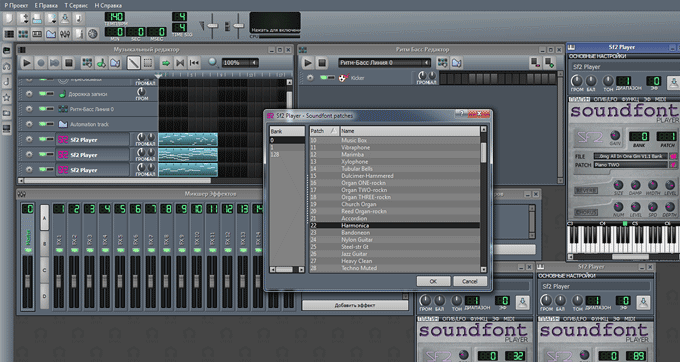
Task: Select mixer send button A
Action: 44,218
